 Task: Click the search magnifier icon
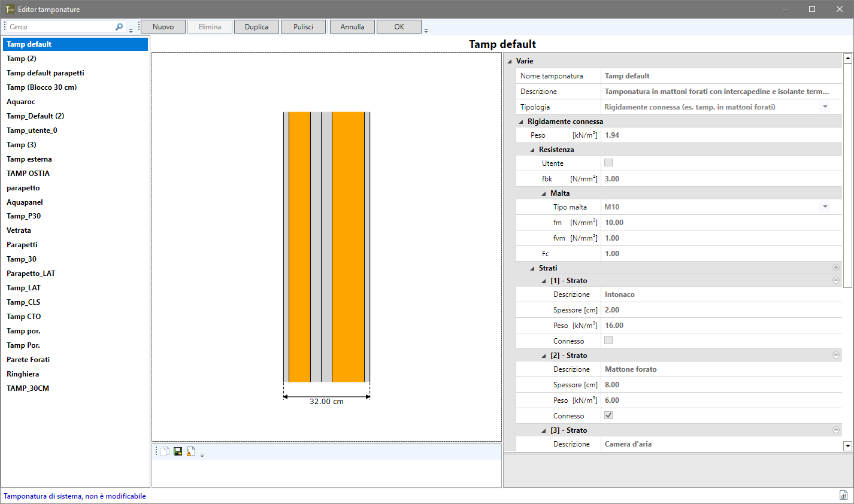119,27
